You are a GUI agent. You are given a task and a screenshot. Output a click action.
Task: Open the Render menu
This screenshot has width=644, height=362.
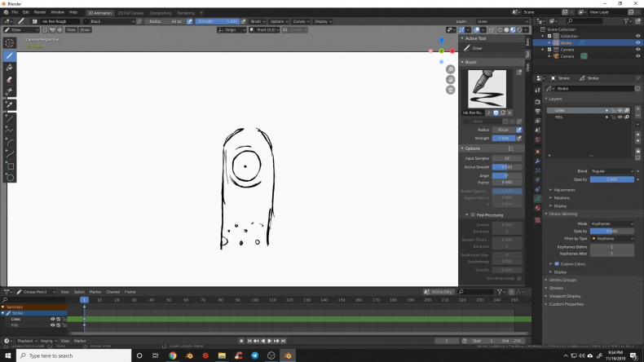tap(40, 12)
